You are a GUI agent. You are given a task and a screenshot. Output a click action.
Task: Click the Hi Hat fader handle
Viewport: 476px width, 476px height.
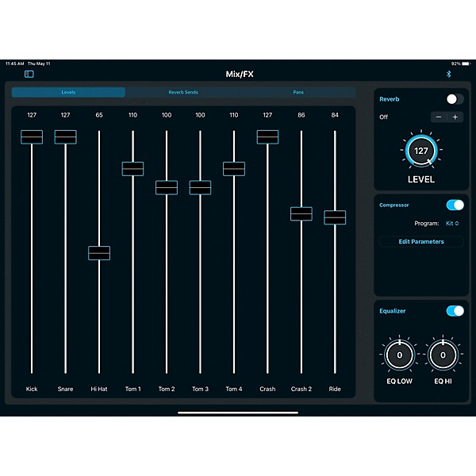[x=99, y=252]
